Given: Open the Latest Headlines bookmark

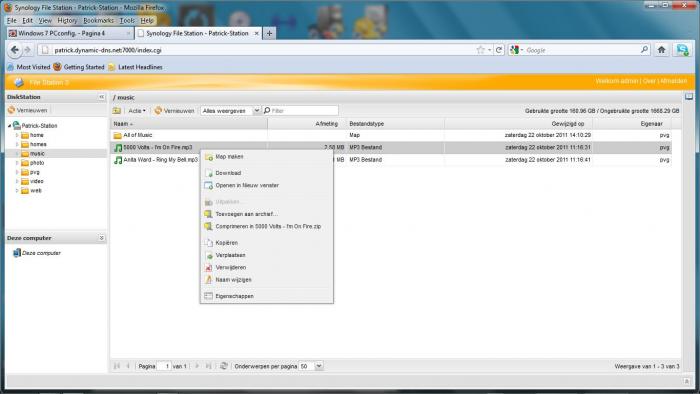Looking at the screenshot, I should [x=135, y=67].
